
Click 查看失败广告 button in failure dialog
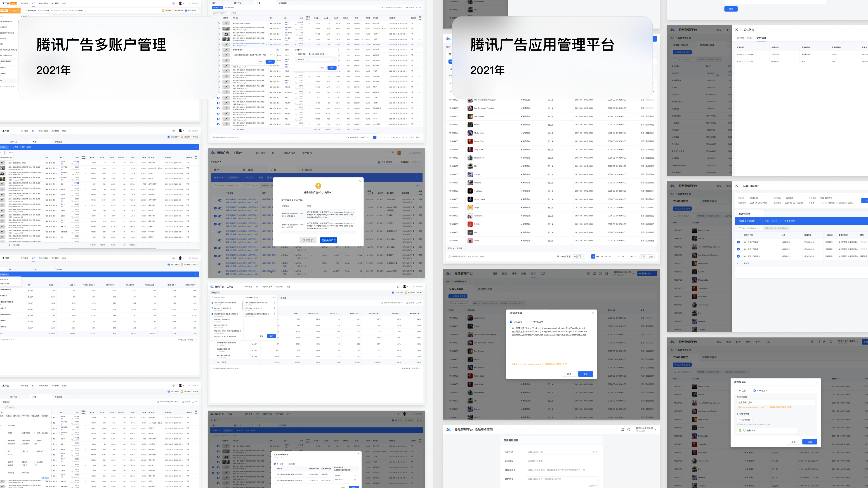[328, 240]
